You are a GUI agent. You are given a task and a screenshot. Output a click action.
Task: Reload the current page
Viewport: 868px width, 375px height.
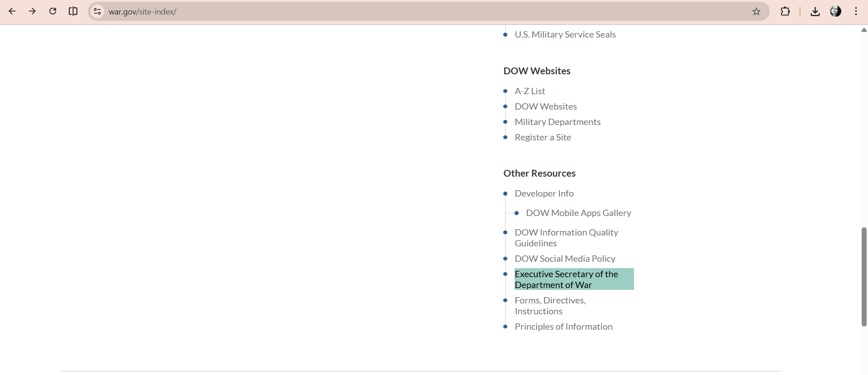[x=52, y=11]
